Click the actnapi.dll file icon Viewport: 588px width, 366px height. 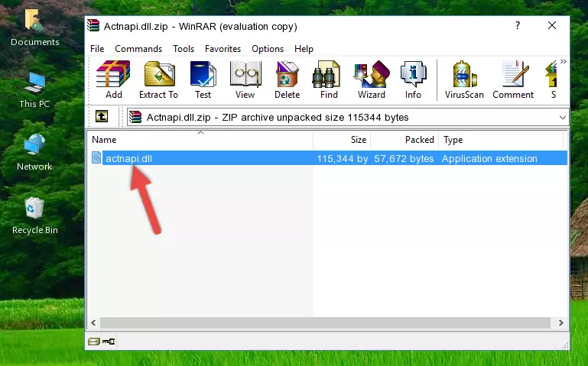(96, 157)
